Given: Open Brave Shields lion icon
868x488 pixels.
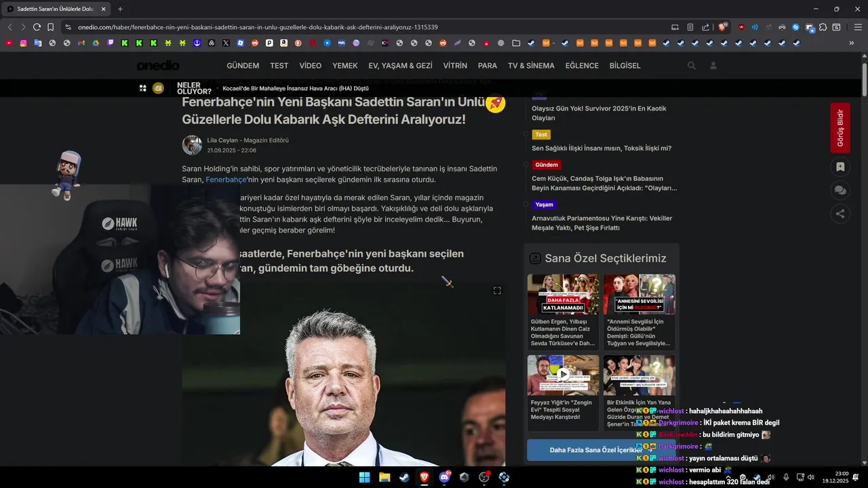Looking at the screenshot, I should (722, 27).
